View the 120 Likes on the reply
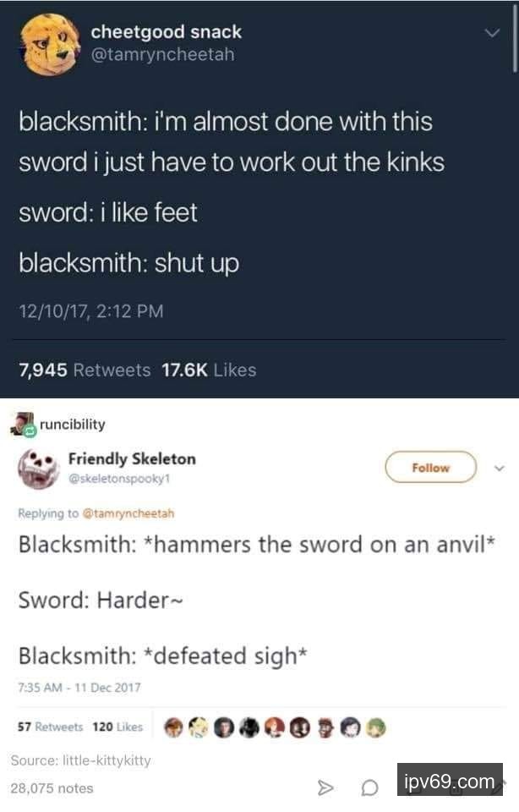Viewport: 519px width, 812px height. (x=117, y=727)
